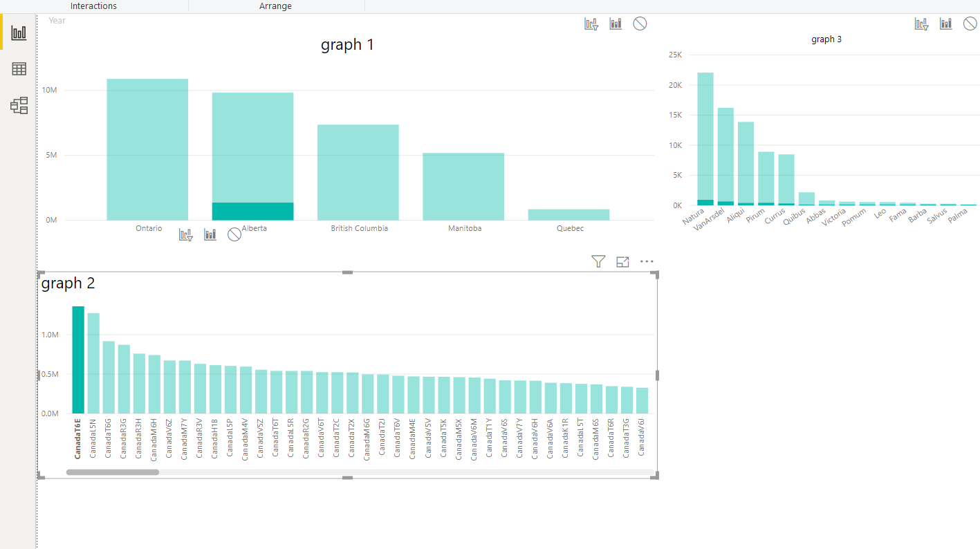Click the CanadaV6J axis label
Screen dimensions: 980x549
click(642, 437)
